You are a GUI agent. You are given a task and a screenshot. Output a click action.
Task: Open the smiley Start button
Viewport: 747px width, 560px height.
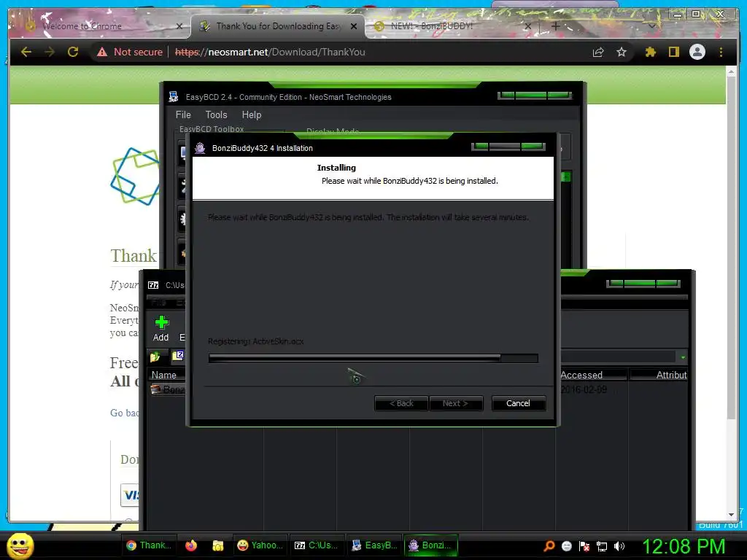[x=20, y=545]
